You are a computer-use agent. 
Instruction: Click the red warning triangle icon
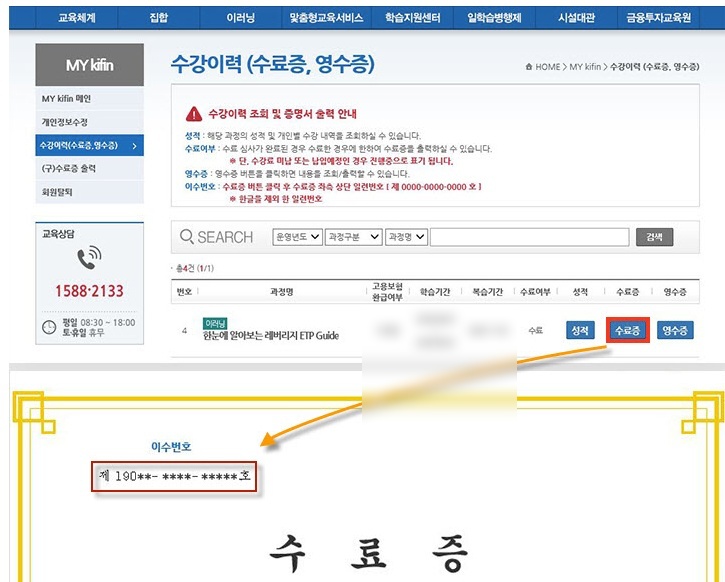click(x=194, y=114)
